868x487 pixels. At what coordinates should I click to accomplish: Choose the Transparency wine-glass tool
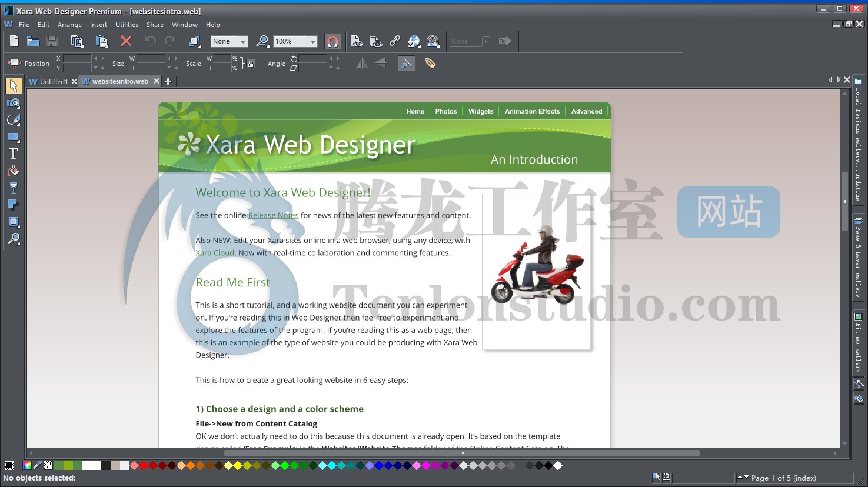coord(13,188)
